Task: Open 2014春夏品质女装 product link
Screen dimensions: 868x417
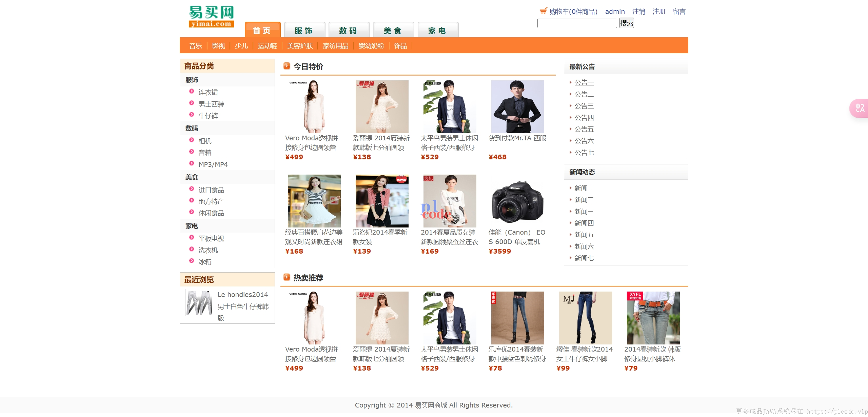Action: tap(449, 237)
